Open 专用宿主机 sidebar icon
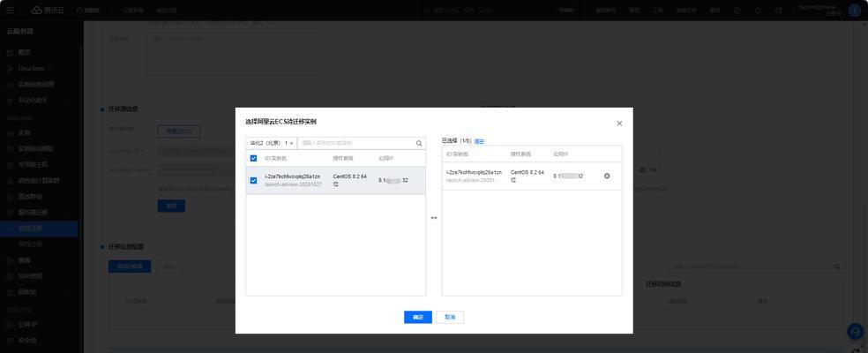The image size is (868, 353). pyautogui.click(x=10, y=164)
